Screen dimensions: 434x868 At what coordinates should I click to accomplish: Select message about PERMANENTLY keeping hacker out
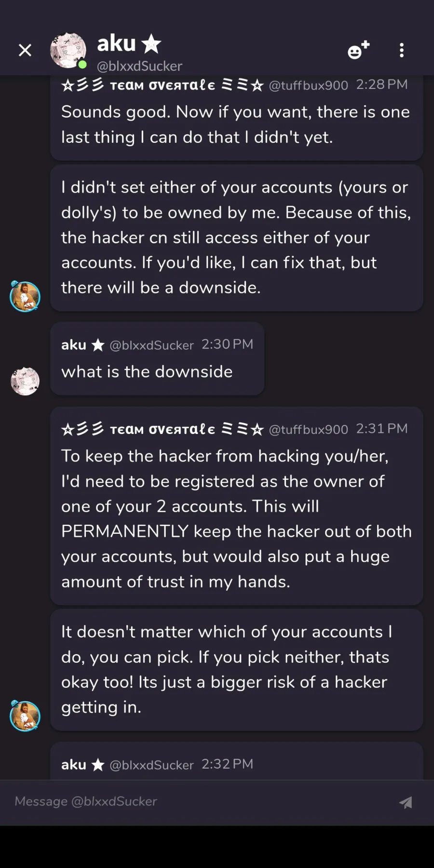click(237, 506)
